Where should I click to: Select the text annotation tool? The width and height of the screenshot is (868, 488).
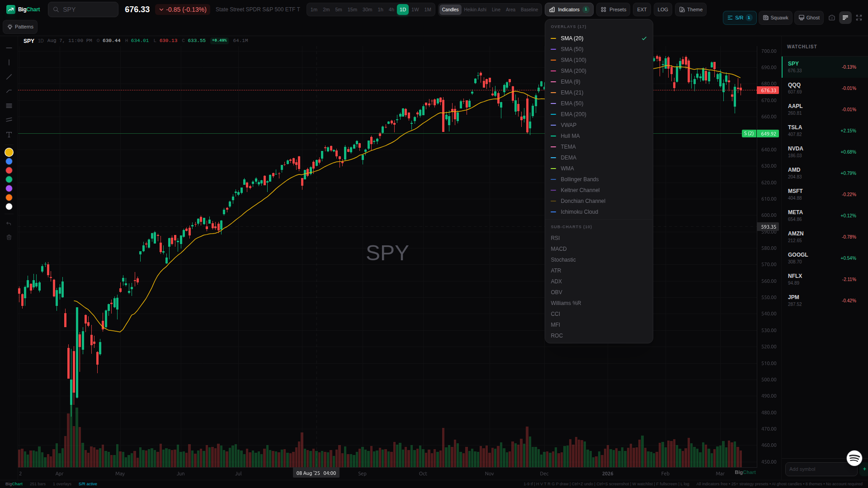[9, 135]
